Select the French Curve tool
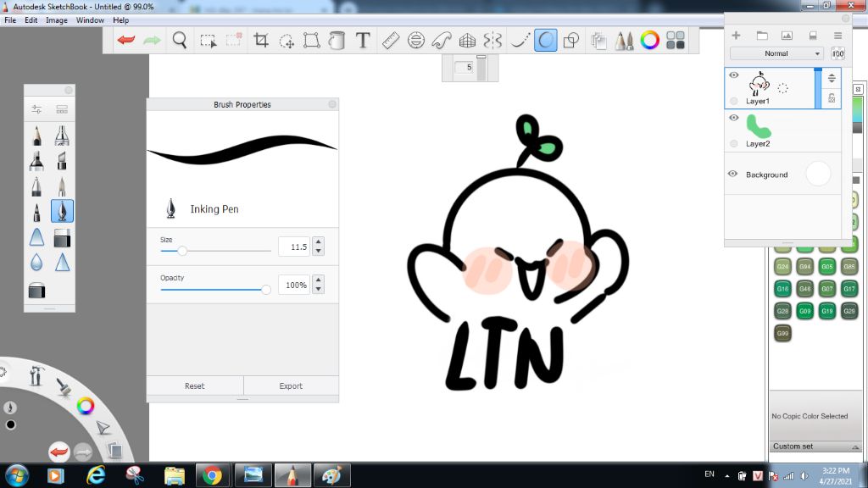868x488 pixels. pos(442,41)
